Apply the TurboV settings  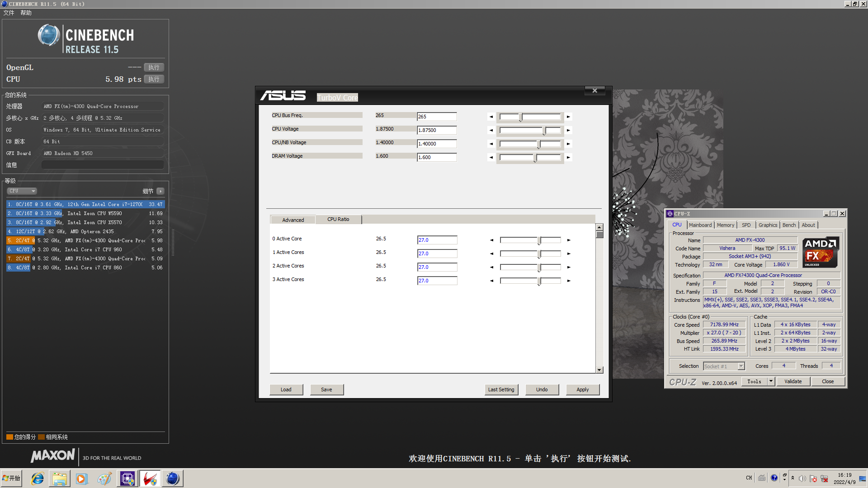[x=583, y=389]
